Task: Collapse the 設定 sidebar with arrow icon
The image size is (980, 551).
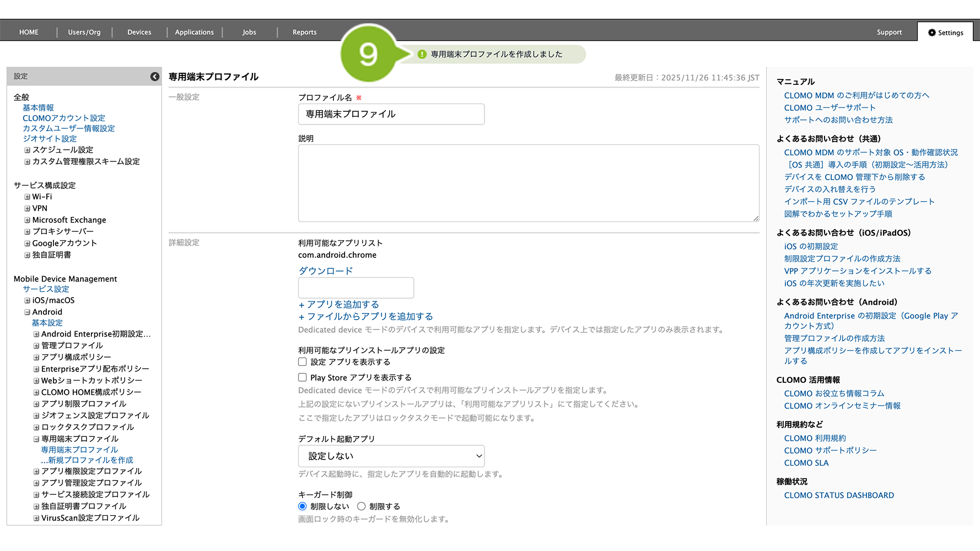Action: coord(155,77)
